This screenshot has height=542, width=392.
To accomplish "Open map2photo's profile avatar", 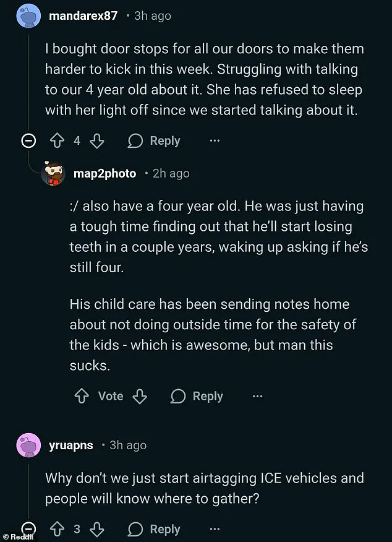I will click(x=53, y=174).
